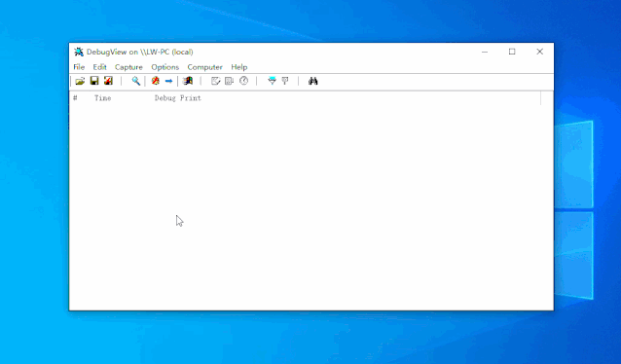Click the Open log file icon
621x364 pixels.
click(80, 81)
